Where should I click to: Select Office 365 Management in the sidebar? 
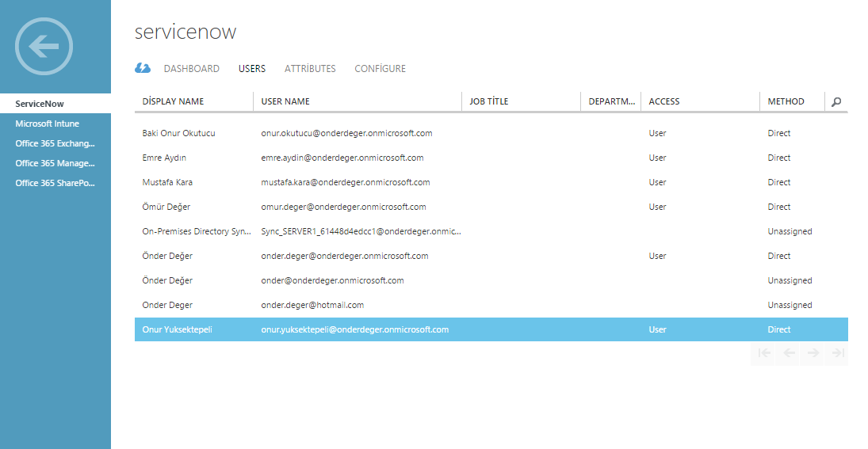coord(55,163)
